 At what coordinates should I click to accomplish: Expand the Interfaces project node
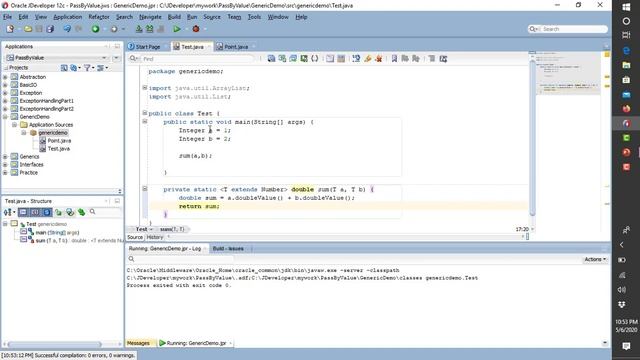click(x=5, y=164)
